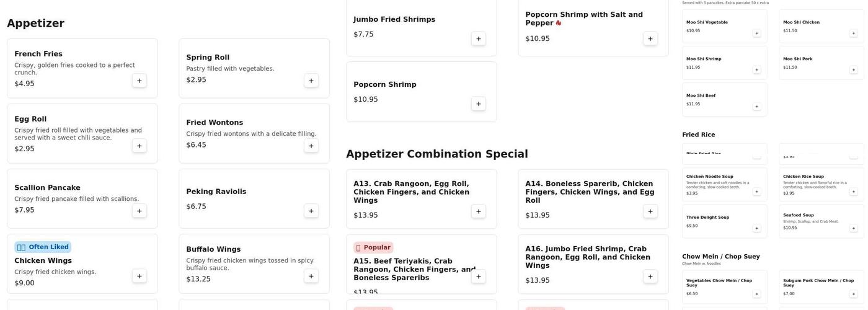The width and height of the screenshot is (868, 310).
Task: Add Moo Shi Vegetable with plus icon
Action: pos(756,33)
